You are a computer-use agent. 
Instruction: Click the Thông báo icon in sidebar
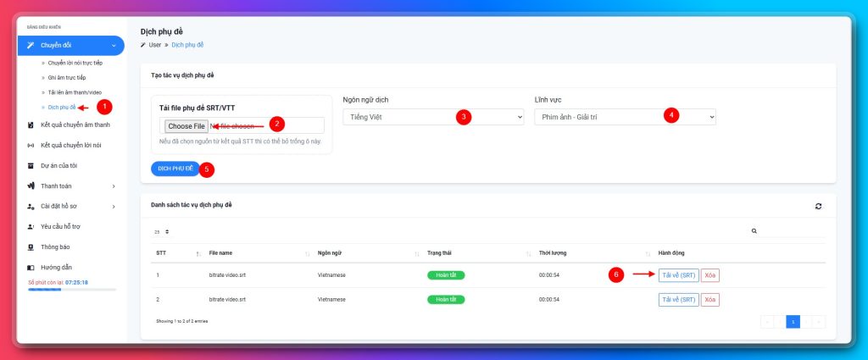point(31,247)
